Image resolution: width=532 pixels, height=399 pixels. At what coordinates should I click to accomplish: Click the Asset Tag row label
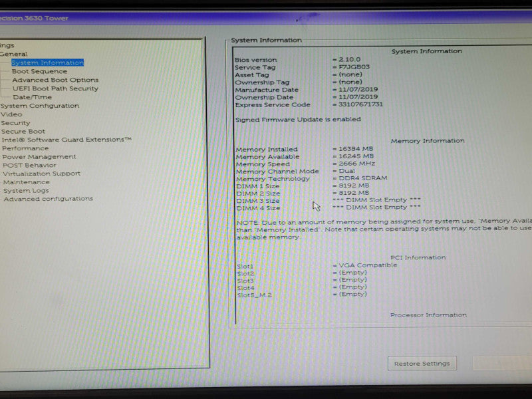coord(252,75)
